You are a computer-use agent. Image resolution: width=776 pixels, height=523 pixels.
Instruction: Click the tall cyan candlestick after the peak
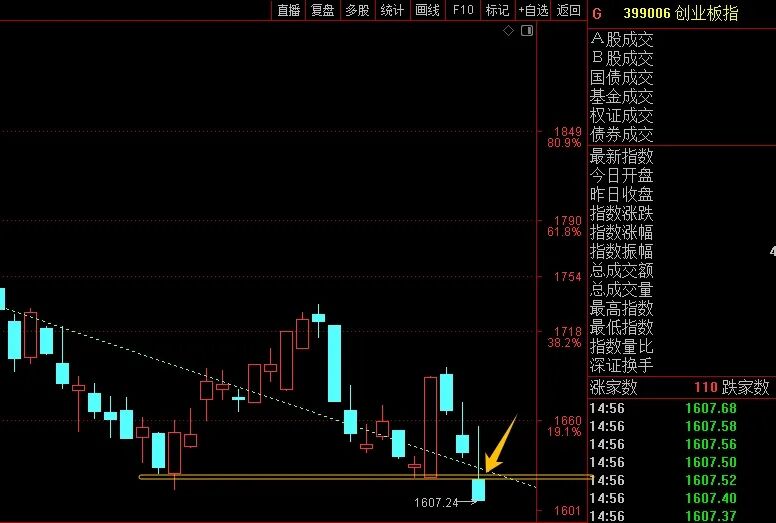(x=335, y=363)
